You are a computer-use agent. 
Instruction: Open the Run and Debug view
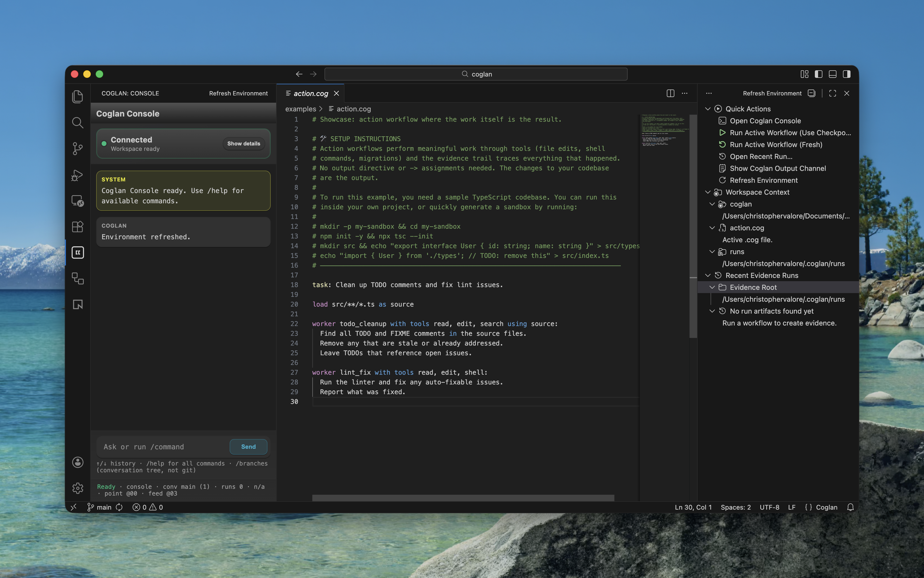[x=78, y=175]
